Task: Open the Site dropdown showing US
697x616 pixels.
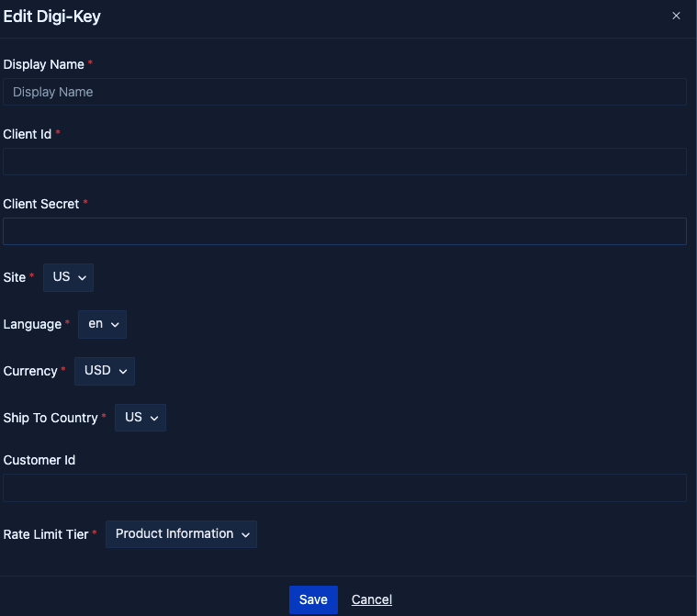Action: click(x=69, y=277)
